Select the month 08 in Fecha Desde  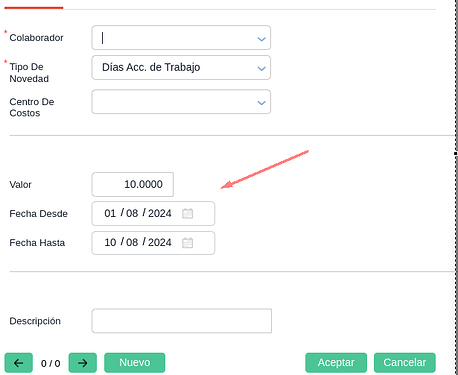point(132,213)
